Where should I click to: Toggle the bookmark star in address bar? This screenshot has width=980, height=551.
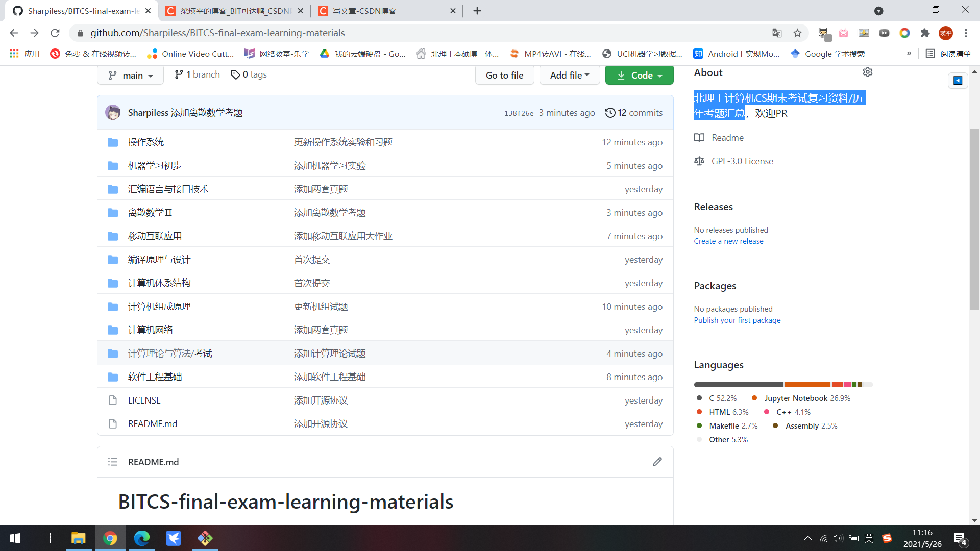click(x=797, y=33)
